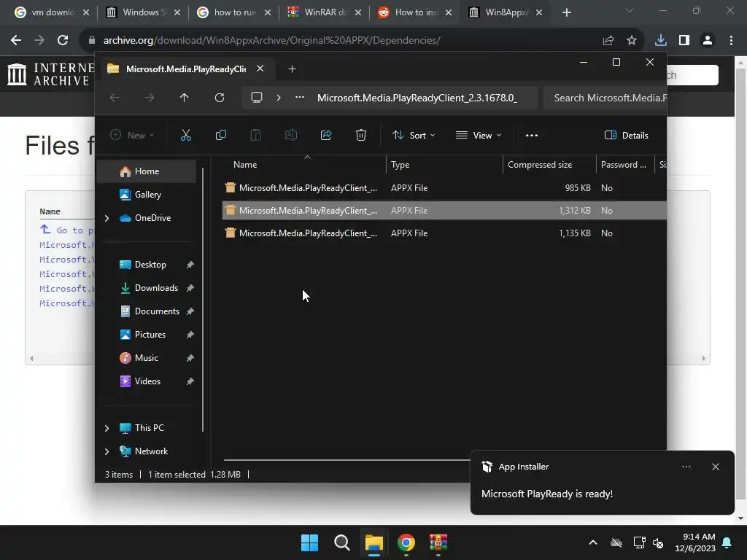Toggle the Details pane button
Screen dimensions: 747x560
[x=626, y=135]
